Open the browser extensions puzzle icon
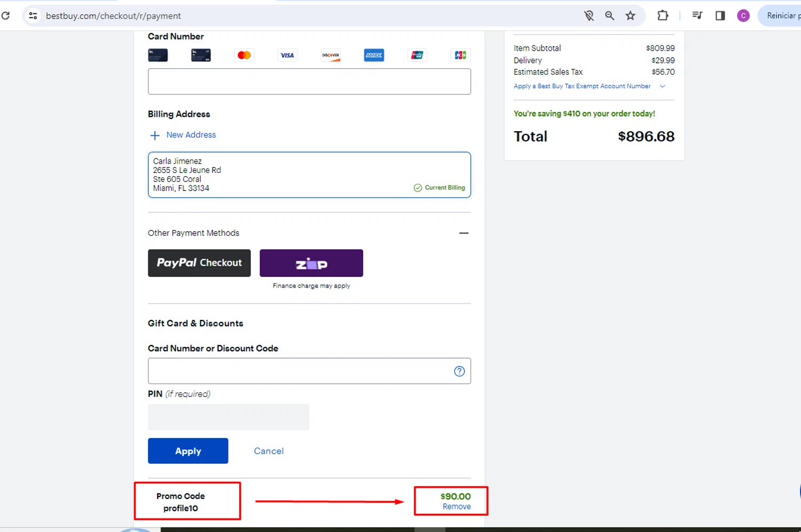This screenshot has height=532, width=801. tap(663, 16)
